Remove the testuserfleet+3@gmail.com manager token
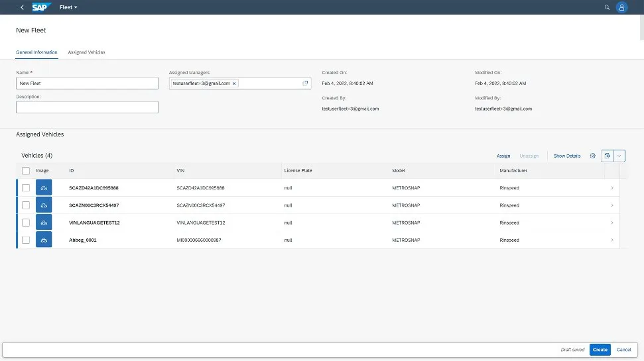The image size is (644, 361). pos(234,83)
